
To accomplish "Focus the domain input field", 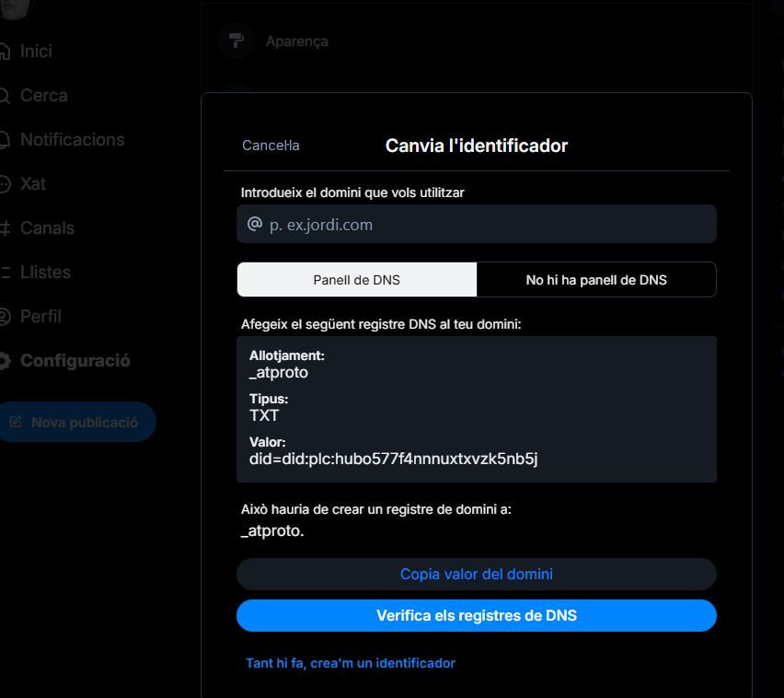I will click(488, 225).
